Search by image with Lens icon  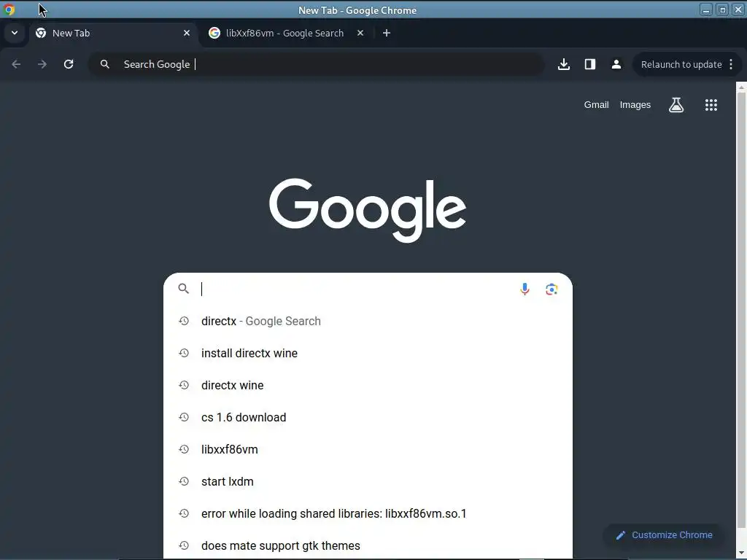point(551,289)
